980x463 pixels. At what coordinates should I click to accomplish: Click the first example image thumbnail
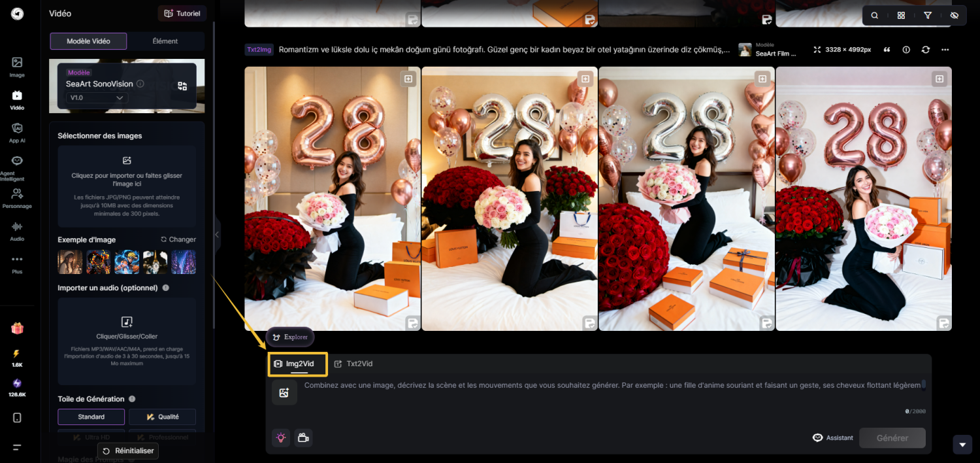coord(70,262)
